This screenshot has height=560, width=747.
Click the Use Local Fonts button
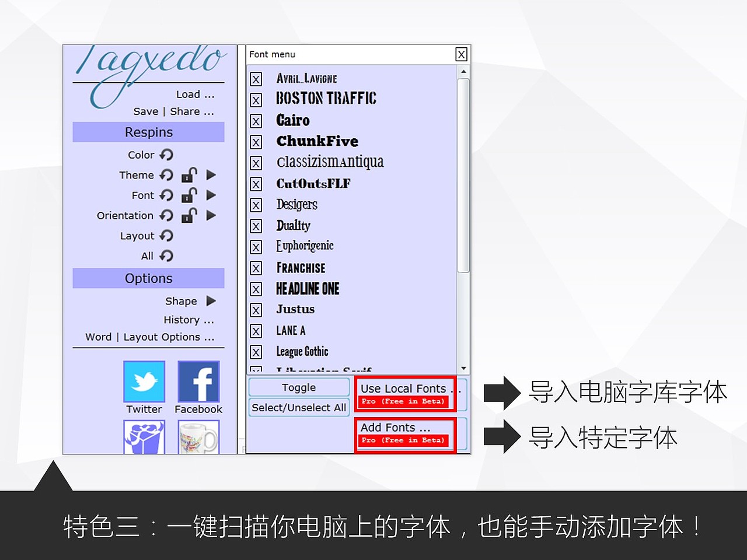tap(404, 388)
